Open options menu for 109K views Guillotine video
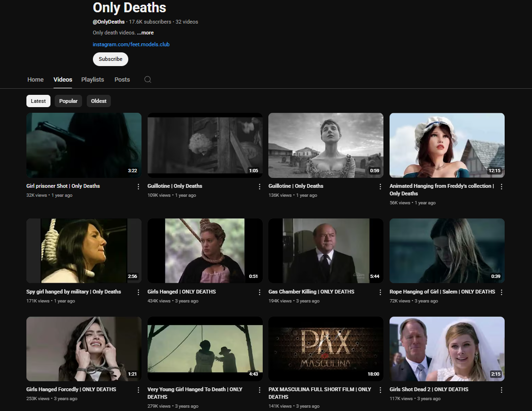This screenshot has width=532, height=411. pyautogui.click(x=259, y=187)
